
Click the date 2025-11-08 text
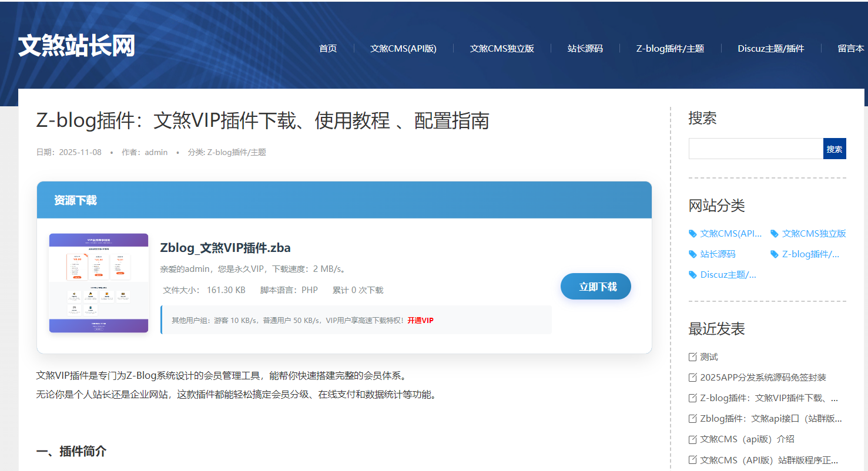[x=80, y=152]
